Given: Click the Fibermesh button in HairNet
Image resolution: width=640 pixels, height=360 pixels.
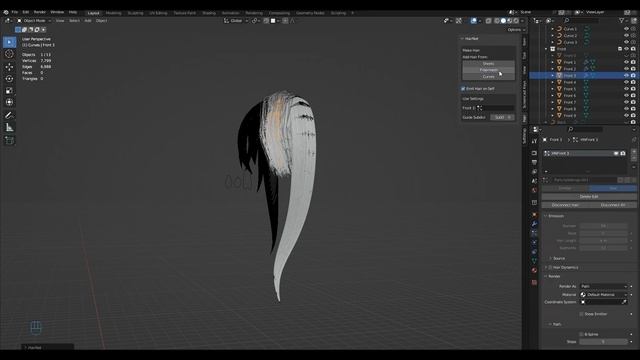Looking at the screenshot, I should (489, 70).
